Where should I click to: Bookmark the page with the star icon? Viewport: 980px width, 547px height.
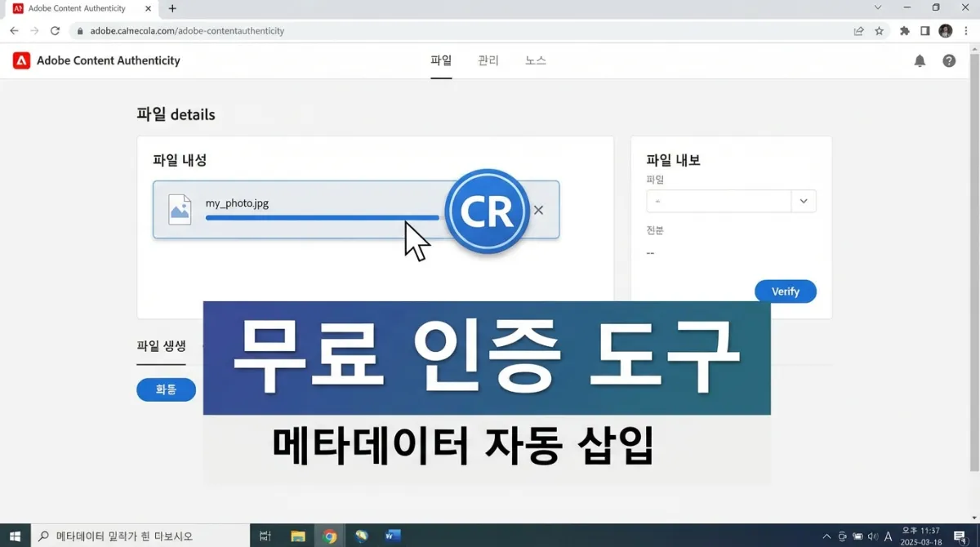(x=878, y=30)
